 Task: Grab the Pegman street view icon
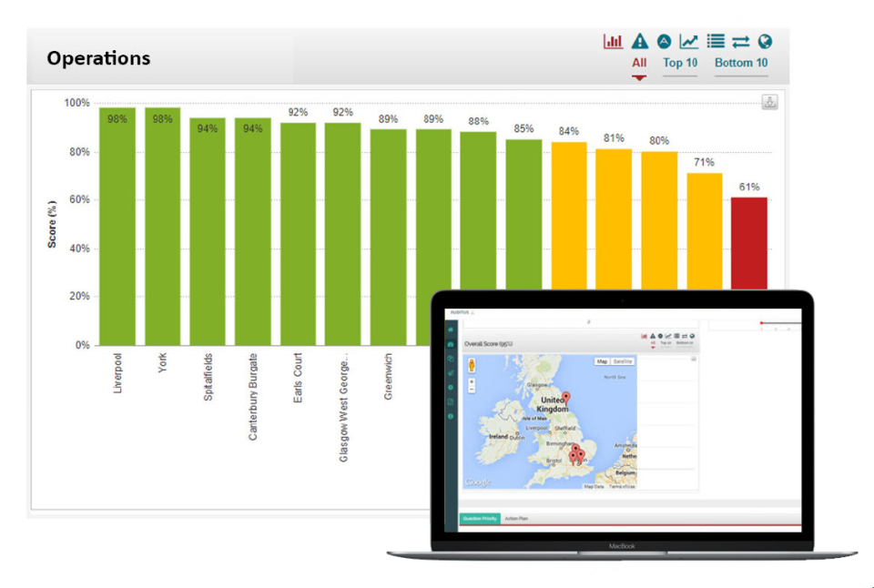pos(473,365)
